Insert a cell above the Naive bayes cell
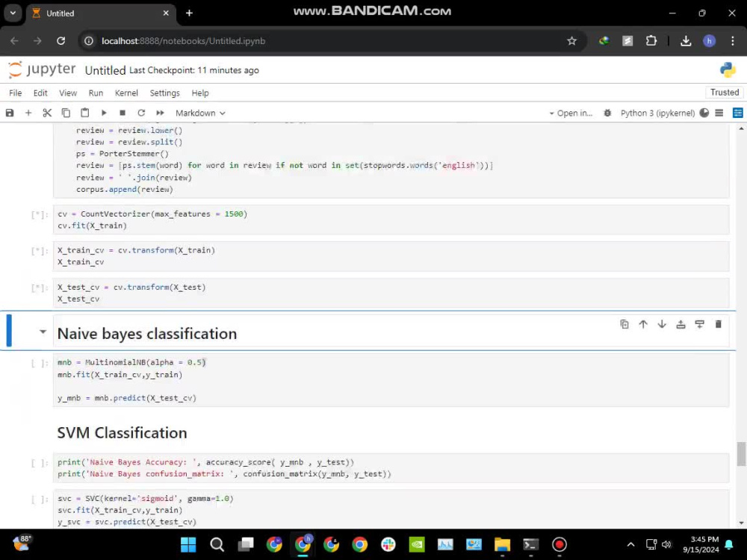The image size is (747, 560). (681, 324)
